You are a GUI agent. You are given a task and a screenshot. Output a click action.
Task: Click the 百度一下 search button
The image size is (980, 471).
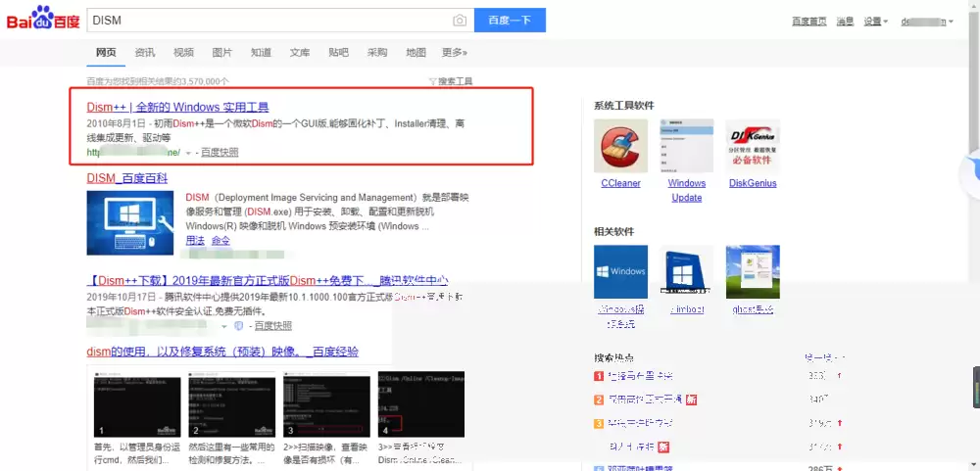point(510,20)
